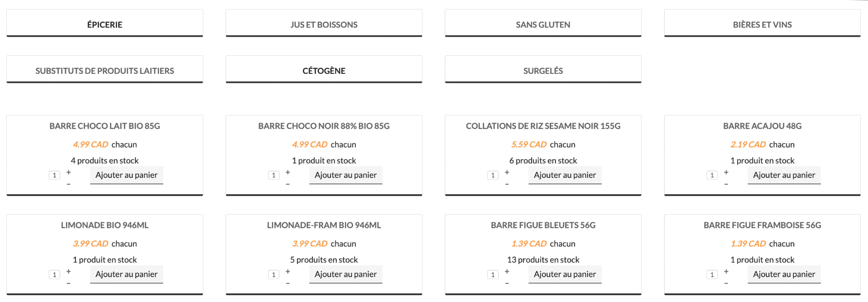Open Bières et Vins category
868x302 pixels.
pos(762,24)
